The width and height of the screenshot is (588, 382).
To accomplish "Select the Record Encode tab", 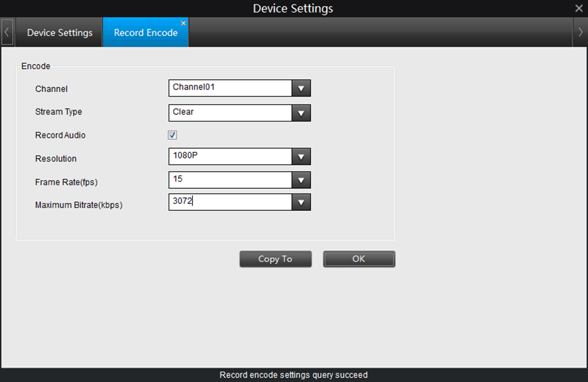I will pyautogui.click(x=145, y=32).
